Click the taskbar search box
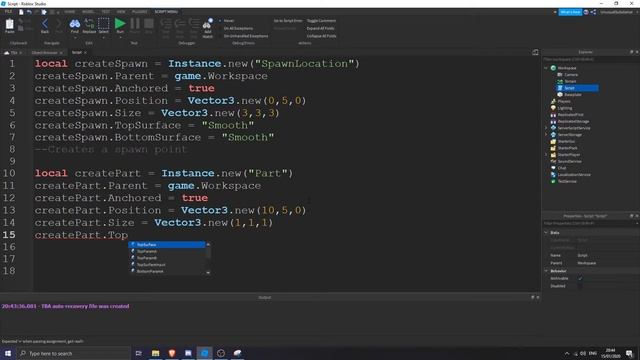 click(x=73, y=353)
